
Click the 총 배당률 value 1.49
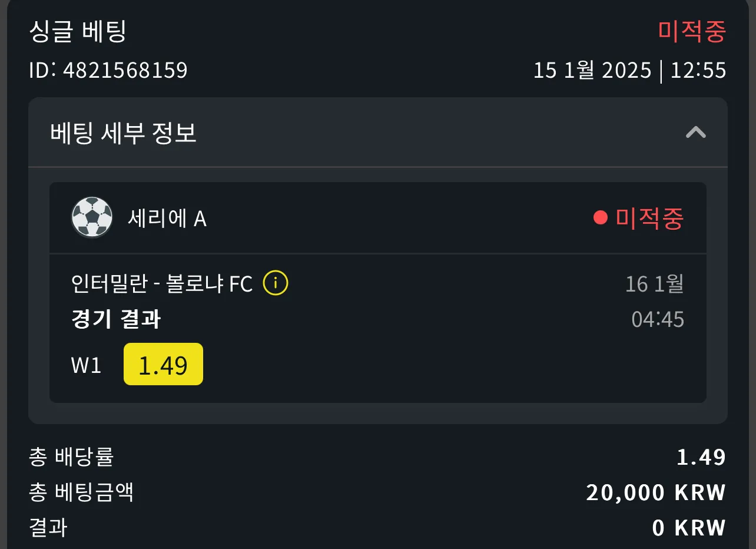click(x=701, y=457)
